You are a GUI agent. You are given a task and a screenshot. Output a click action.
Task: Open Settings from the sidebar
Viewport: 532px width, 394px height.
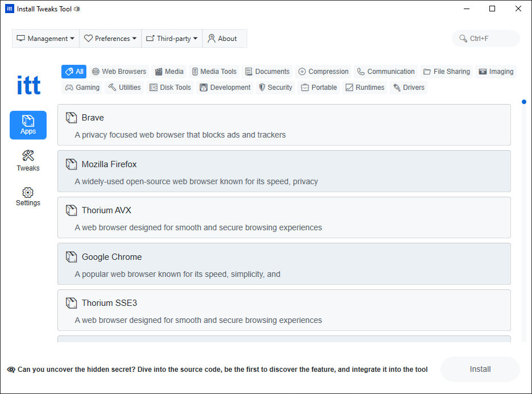pos(28,197)
